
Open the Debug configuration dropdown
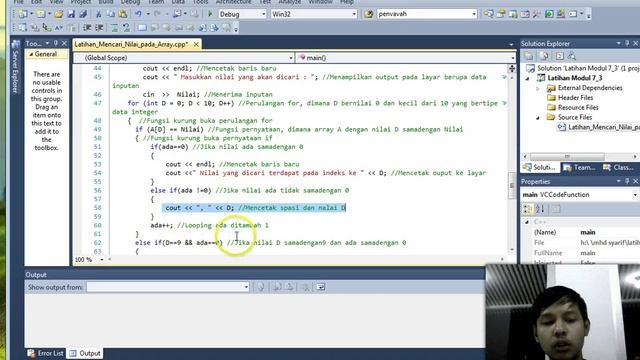263,14
